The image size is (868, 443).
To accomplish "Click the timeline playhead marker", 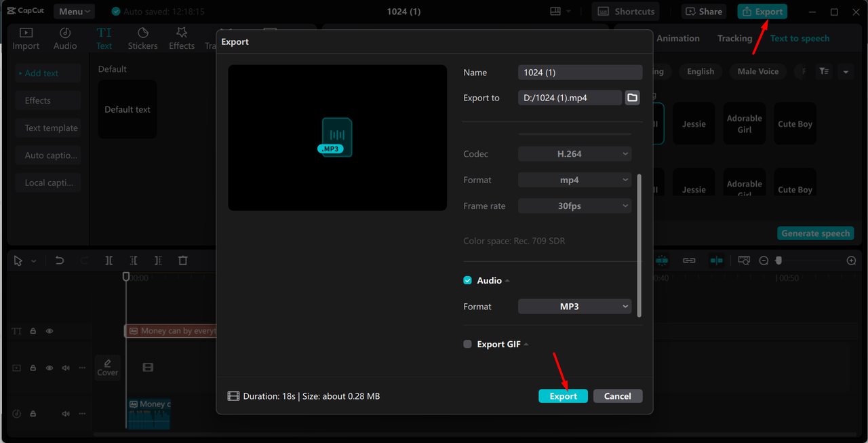I will click(126, 277).
